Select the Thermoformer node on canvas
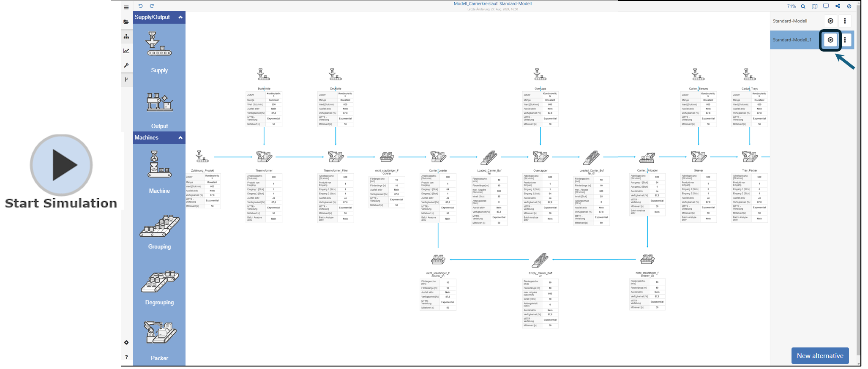Image resolution: width=868 pixels, height=369 pixels. click(264, 157)
